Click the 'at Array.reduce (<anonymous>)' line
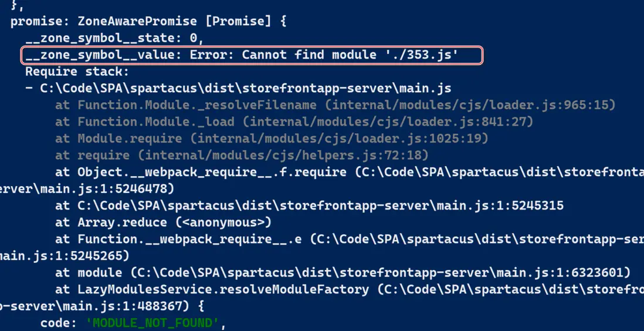Screen dimensions: 644x331 click(163, 222)
